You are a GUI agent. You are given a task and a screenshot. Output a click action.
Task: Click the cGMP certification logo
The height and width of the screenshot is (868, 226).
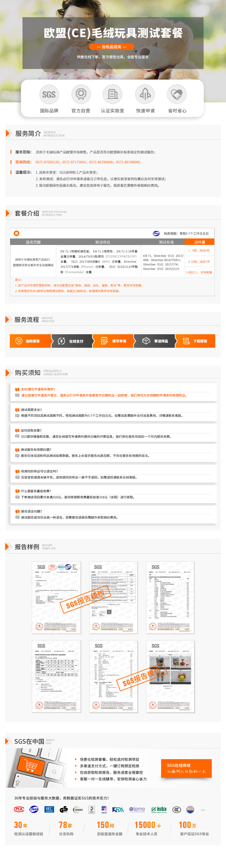click(190, 809)
